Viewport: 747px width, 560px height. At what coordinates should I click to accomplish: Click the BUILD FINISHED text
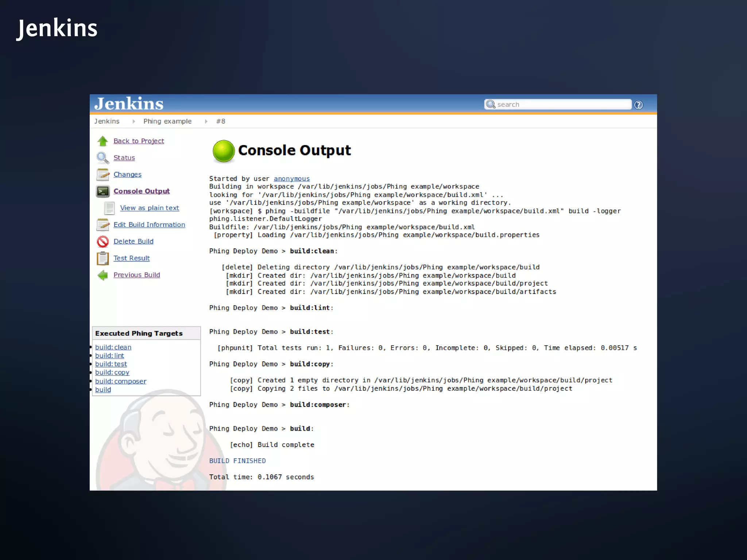click(237, 461)
